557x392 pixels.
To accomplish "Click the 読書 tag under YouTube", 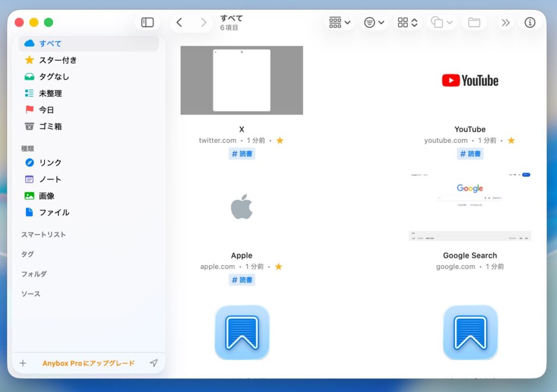I will click(470, 154).
